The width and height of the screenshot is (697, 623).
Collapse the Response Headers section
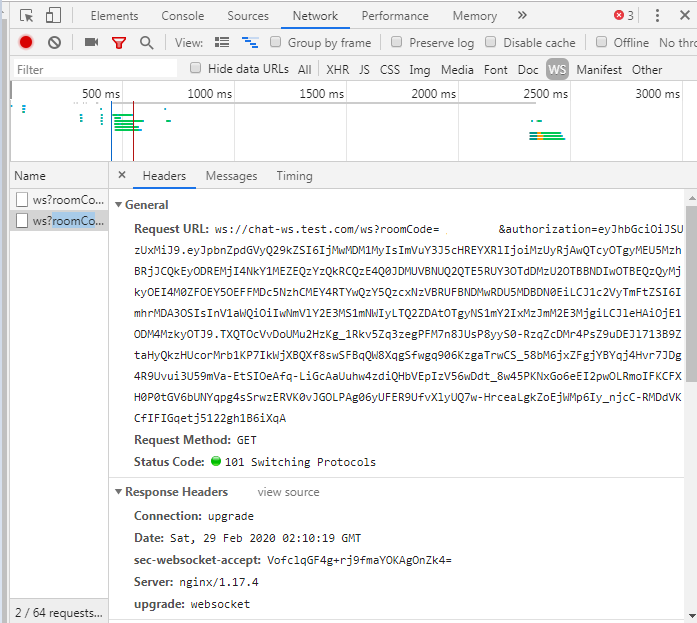tap(119, 492)
